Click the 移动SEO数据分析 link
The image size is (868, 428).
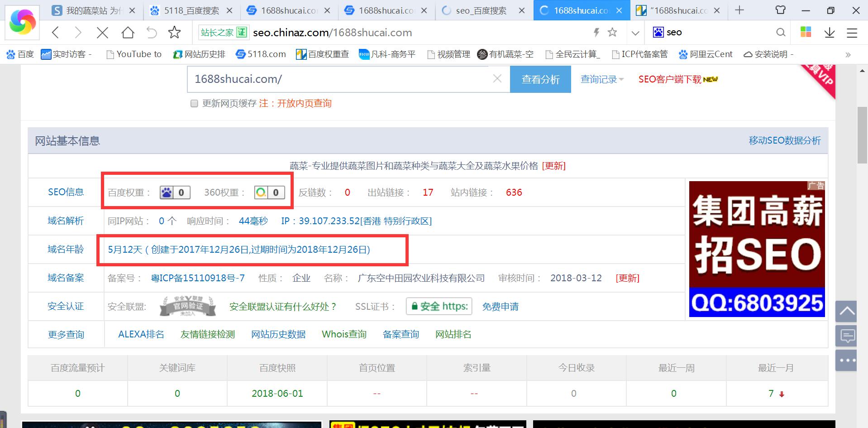coord(785,141)
